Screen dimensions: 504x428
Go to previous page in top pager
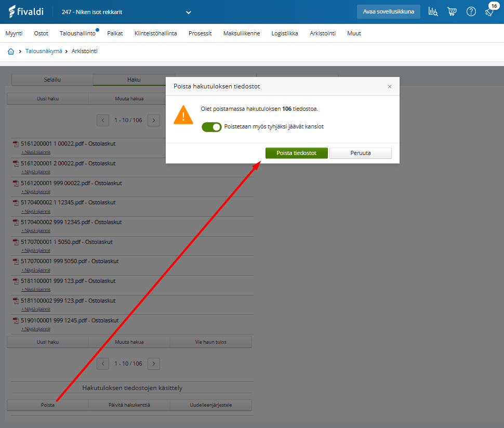103,120
